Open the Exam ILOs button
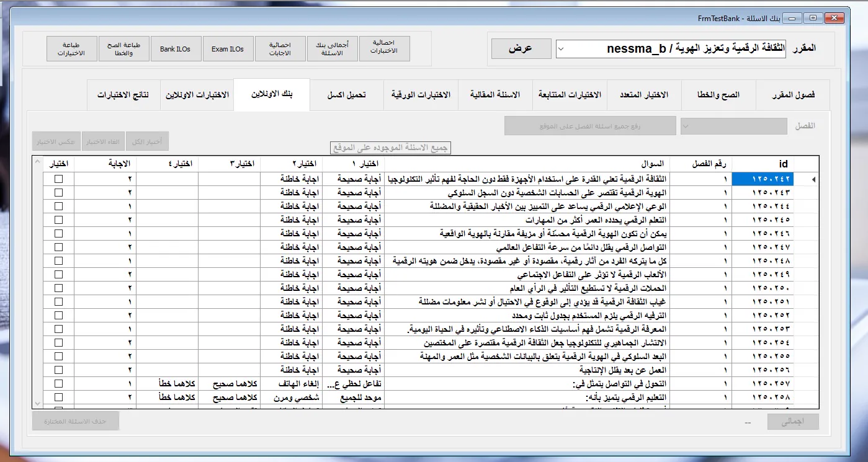The height and width of the screenshot is (462, 868). 228,48
